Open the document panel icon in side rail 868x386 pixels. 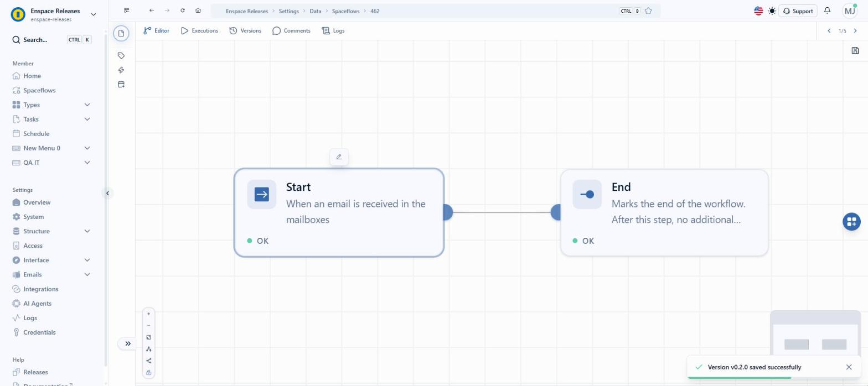pyautogui.click(x=121, y=33)
